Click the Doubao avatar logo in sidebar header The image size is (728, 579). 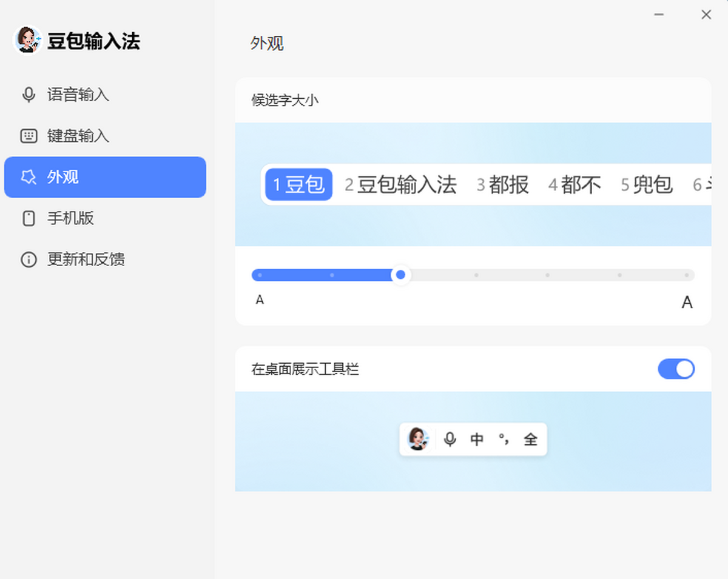[27, 40]
